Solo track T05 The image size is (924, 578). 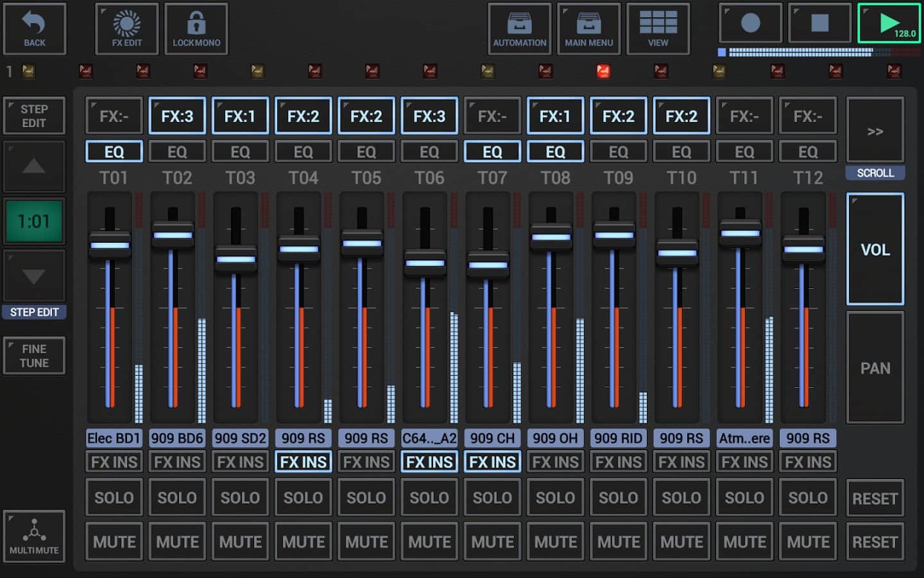coord(366,498)
